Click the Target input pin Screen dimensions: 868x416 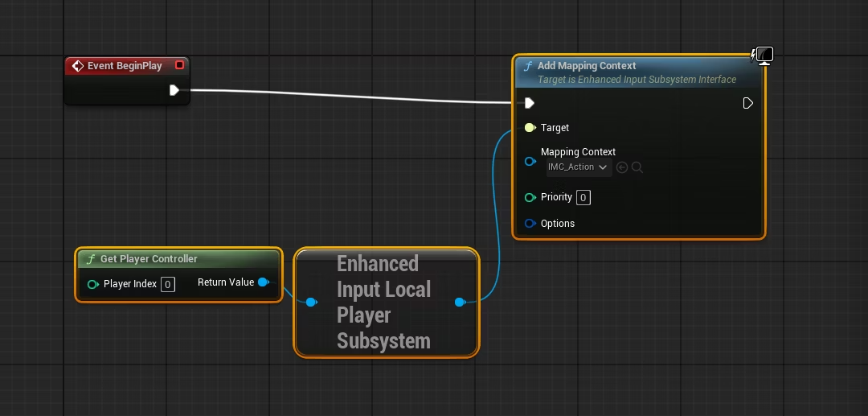[530, 127]
